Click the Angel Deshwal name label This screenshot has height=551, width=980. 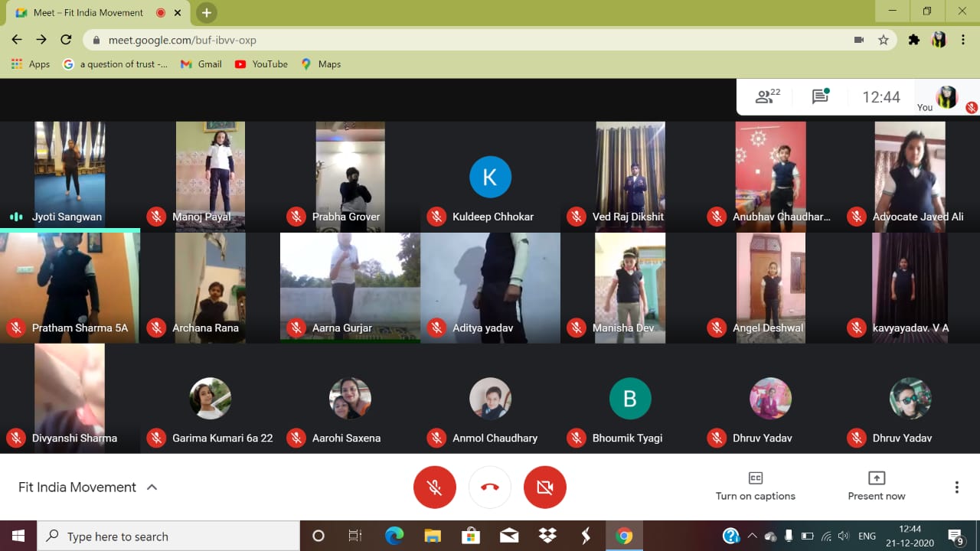pos(768,328)
